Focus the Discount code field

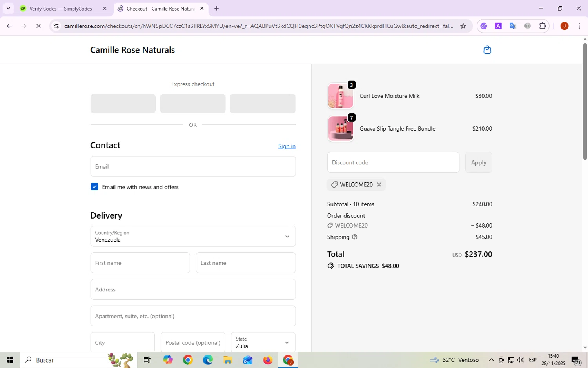(x=393, y=162)
